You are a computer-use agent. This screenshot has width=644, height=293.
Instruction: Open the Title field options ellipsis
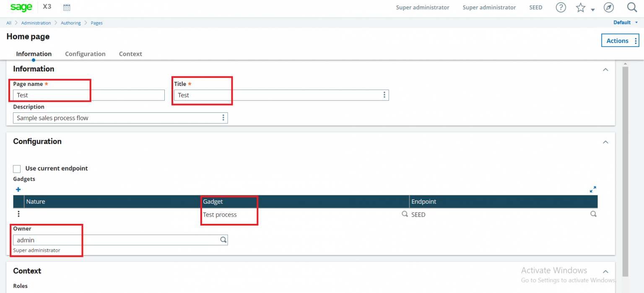pos(384,95)
